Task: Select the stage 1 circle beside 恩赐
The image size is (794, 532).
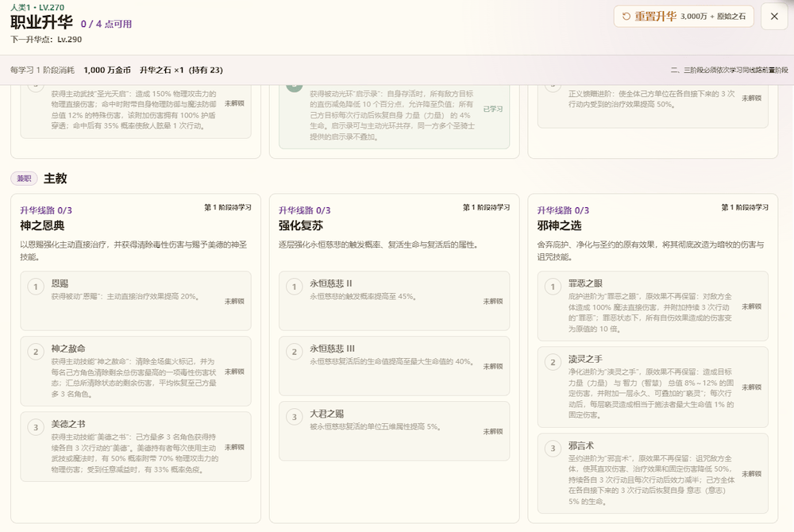Action: click(36, 287)
